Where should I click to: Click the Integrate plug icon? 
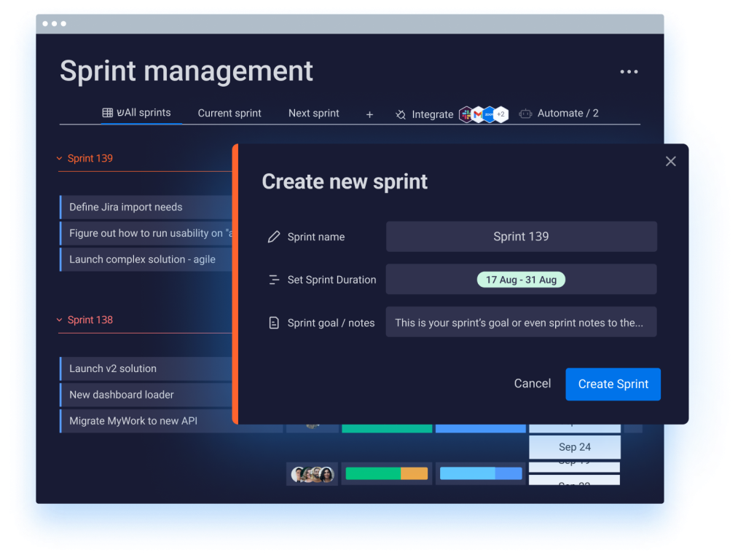point(401,114)
